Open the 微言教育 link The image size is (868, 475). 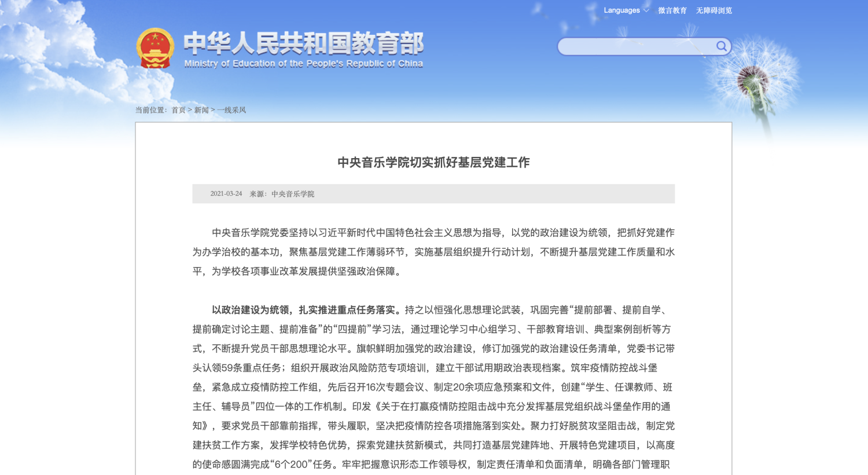click(672, 10)
